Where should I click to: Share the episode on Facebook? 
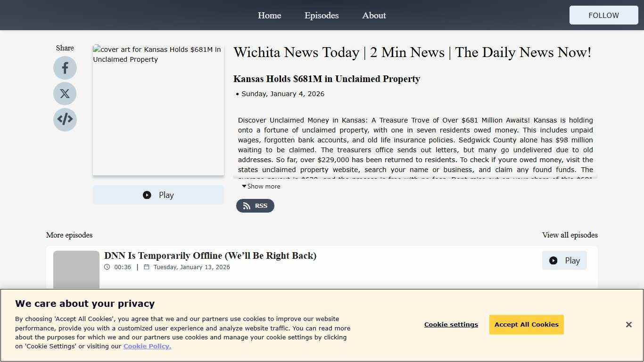click(x=65, y=67)
